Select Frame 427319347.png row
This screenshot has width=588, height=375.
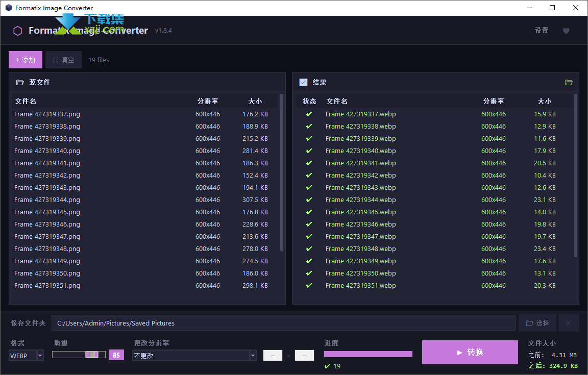145,237
